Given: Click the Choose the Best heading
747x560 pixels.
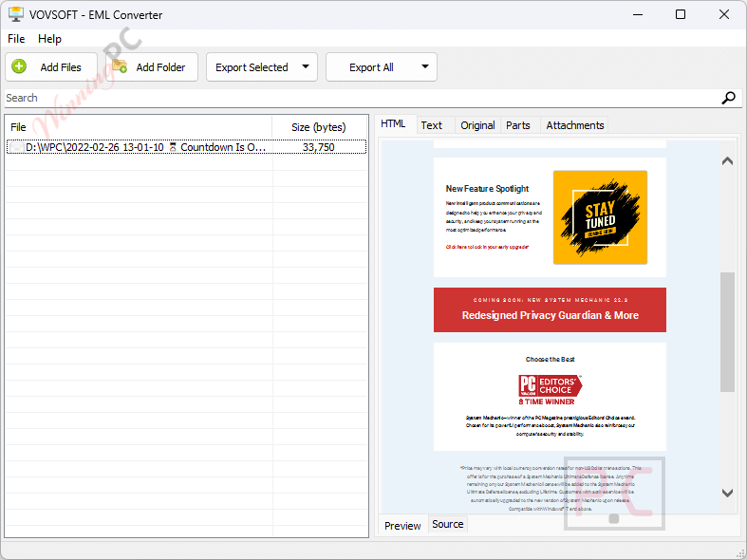Looking at the screenshot, I should [x=550, y=359].
